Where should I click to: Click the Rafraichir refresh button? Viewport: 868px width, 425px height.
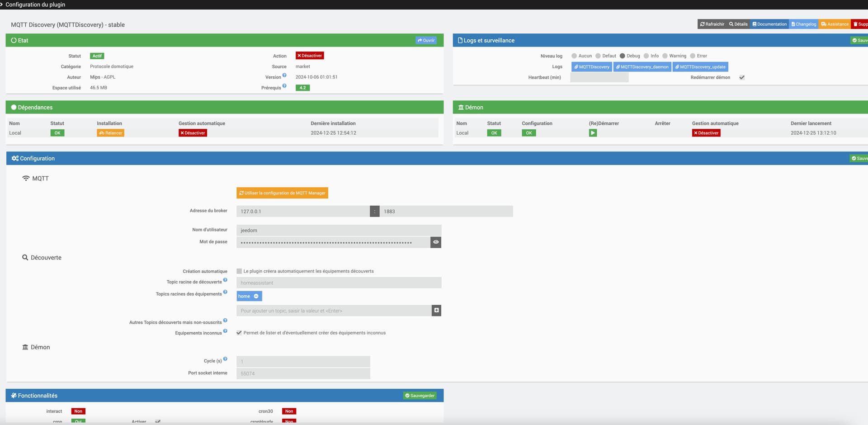pos(712,24)
